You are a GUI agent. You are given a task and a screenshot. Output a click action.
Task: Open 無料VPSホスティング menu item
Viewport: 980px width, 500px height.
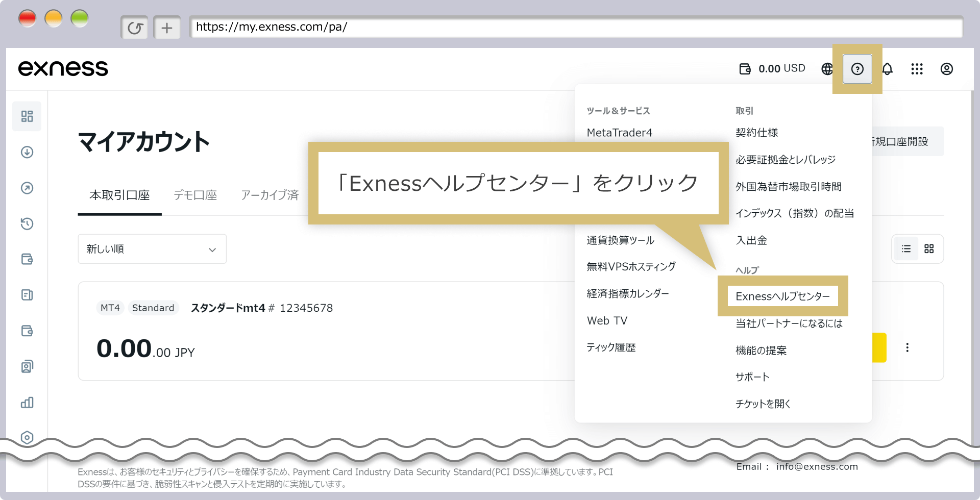(x=631, y=267)
